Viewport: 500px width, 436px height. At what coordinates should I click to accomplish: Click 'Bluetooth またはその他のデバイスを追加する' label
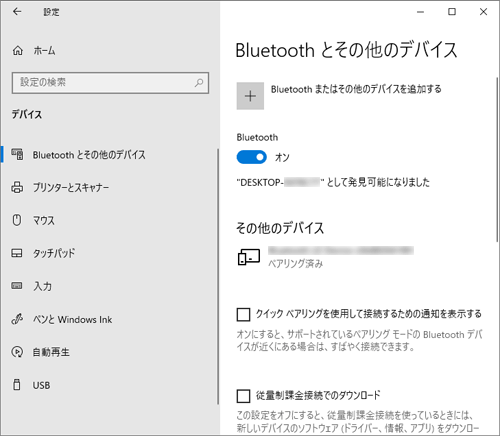pos(356,89)
